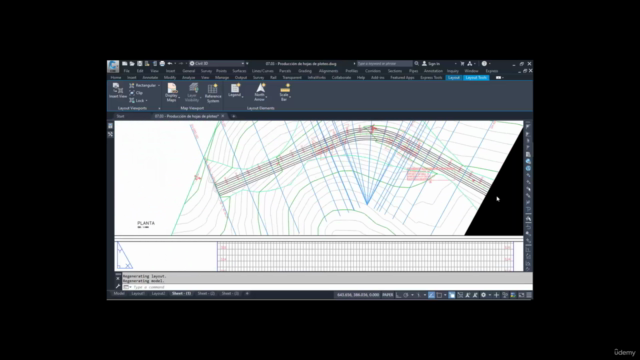Add a new drawing tab with plus

coord(234,116)
